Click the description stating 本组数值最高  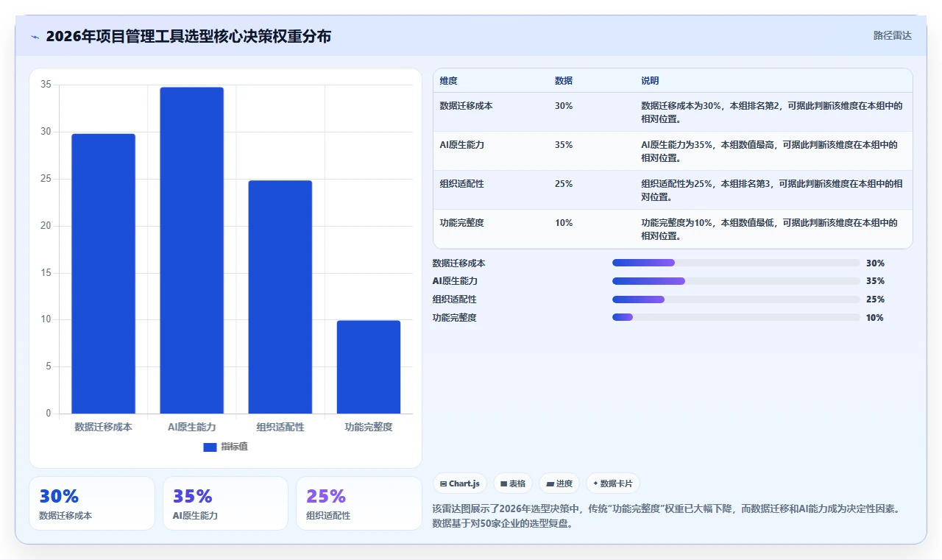770,151
